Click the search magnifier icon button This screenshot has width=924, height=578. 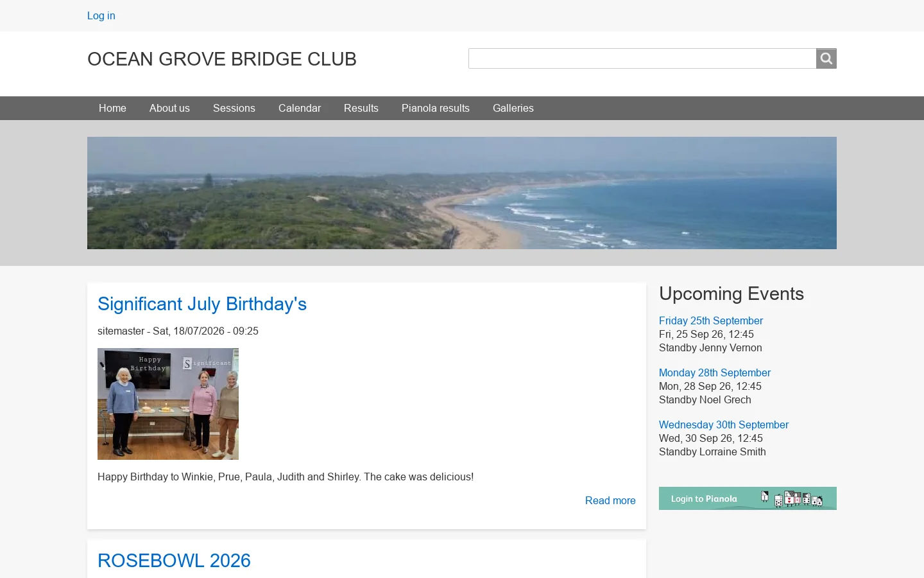[x=826, y=58]
